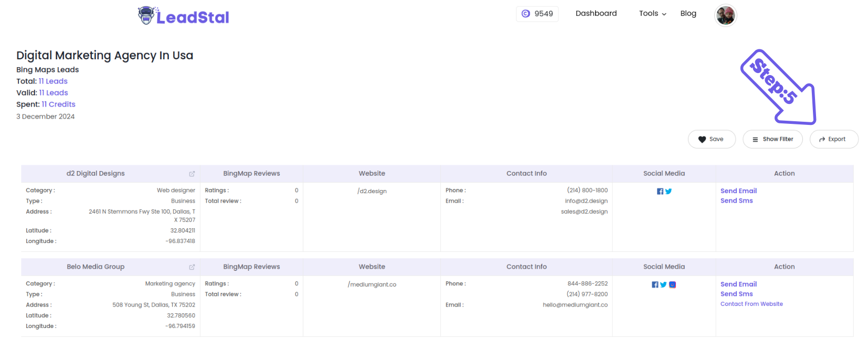Screen dimensions: 868x338
Task: Click the Digital Marketing Agency In Usa title
Action: 105,56
